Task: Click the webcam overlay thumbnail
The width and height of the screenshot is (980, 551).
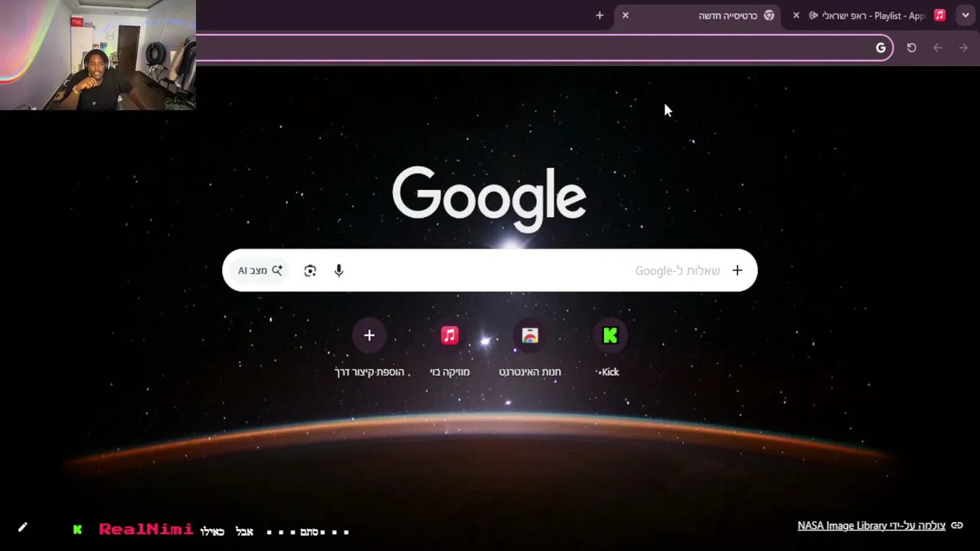Action: click(98, 55)
